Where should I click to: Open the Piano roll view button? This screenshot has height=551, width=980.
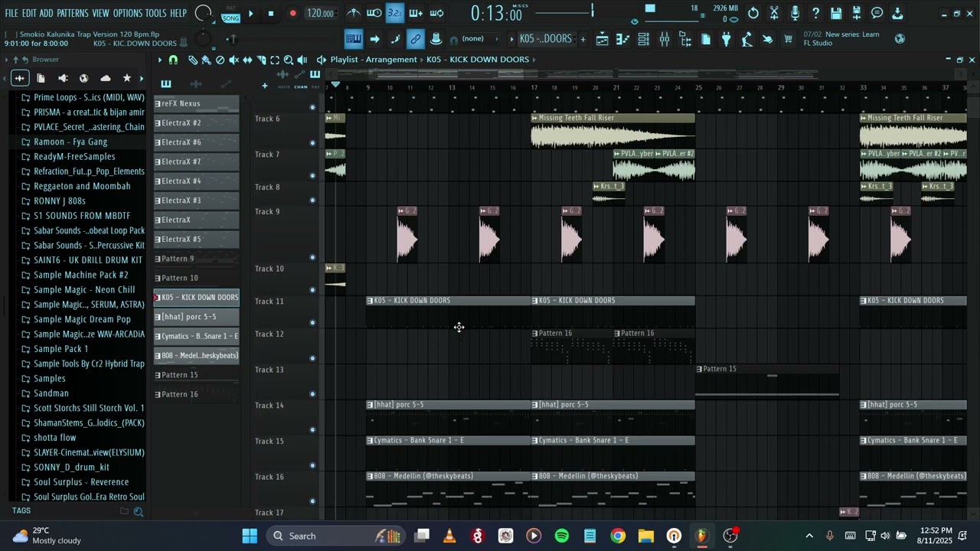click(622, 39)
